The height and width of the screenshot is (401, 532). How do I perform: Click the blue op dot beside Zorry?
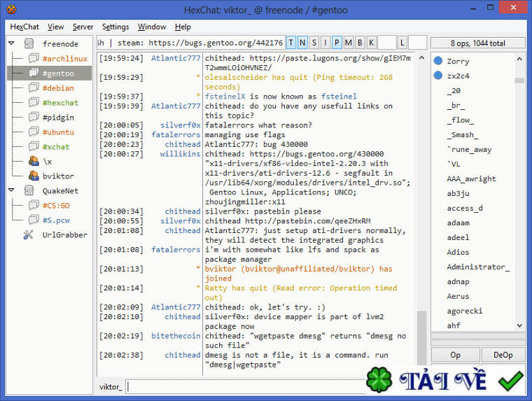(x=438, y=61)
